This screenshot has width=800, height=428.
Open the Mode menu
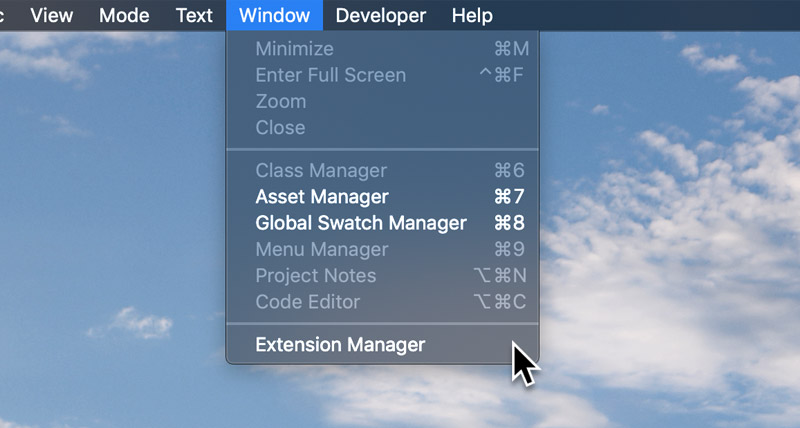(124, 15)
